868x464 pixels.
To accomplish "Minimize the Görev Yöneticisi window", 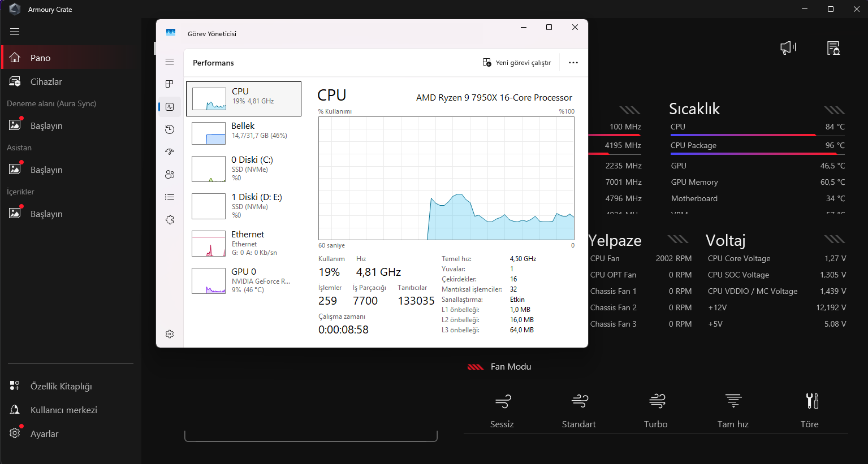I will point(524,27).
